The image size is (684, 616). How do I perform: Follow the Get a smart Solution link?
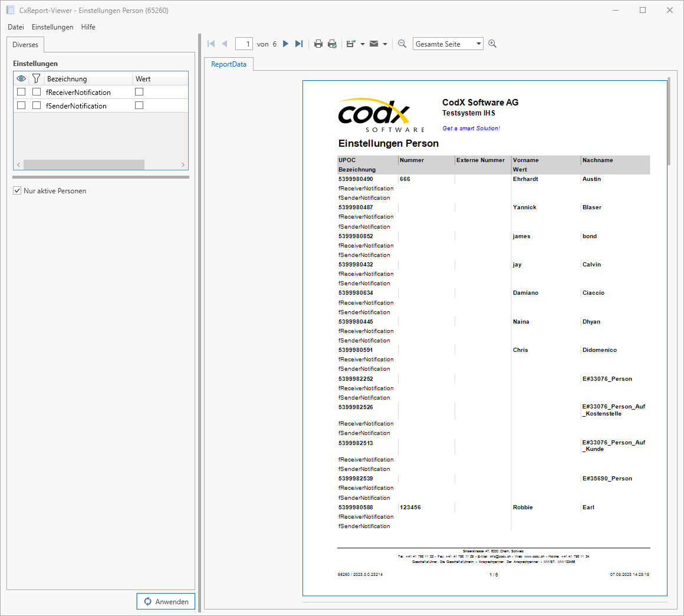click(471, 128)
